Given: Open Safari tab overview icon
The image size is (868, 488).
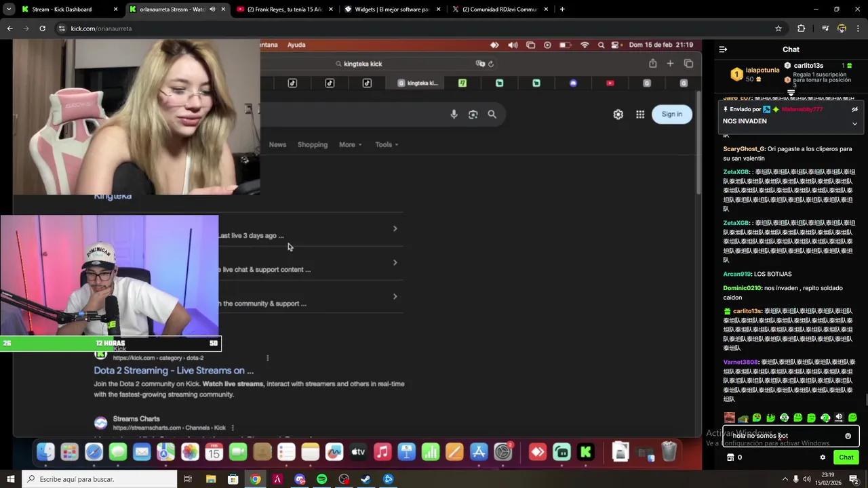Looking at the screenshot, I should click(x=688, y=64).
